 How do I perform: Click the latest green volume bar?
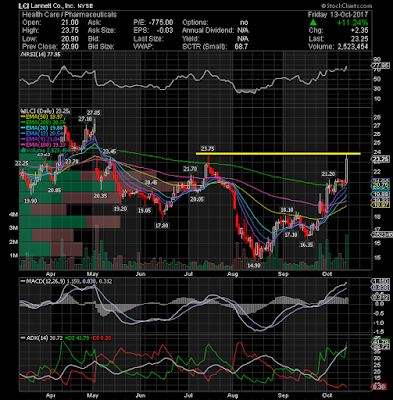347,252
